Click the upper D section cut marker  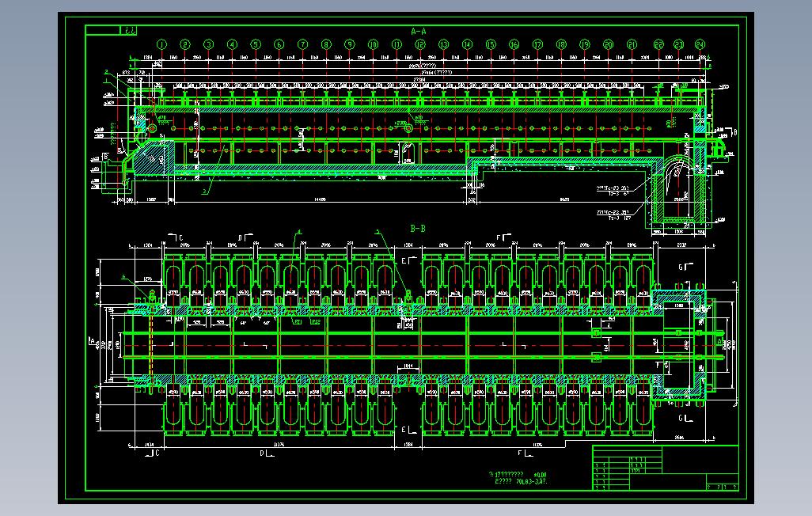pyautogui.click(x=245, y=237)
